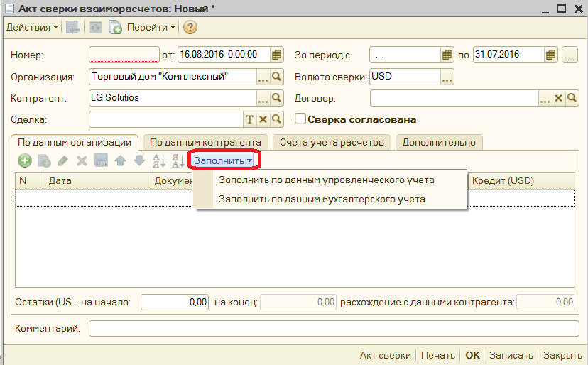Switch to По данным контрагента tab
Viewport: 588px width, 365px height.
click(205, 142)
